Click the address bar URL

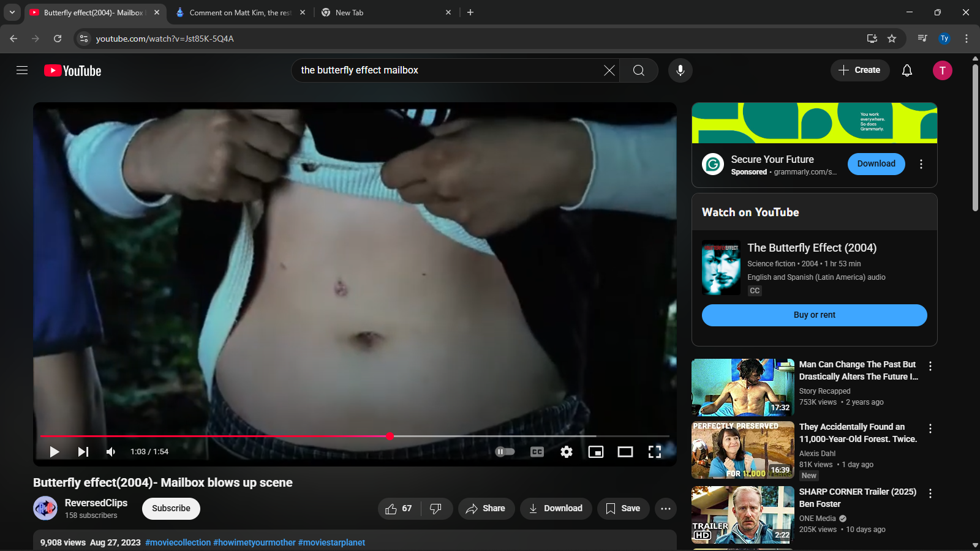tap(165, 39)
